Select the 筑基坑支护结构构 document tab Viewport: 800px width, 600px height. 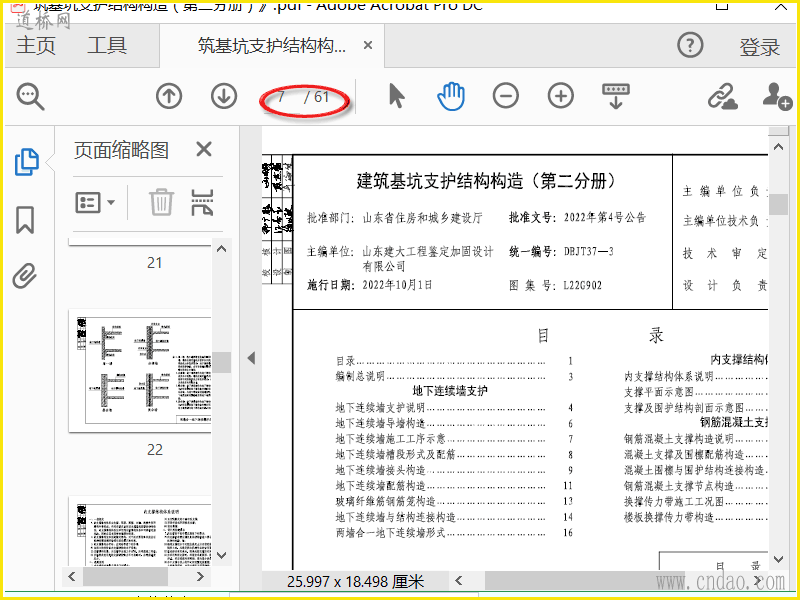[x=271, y=46]
